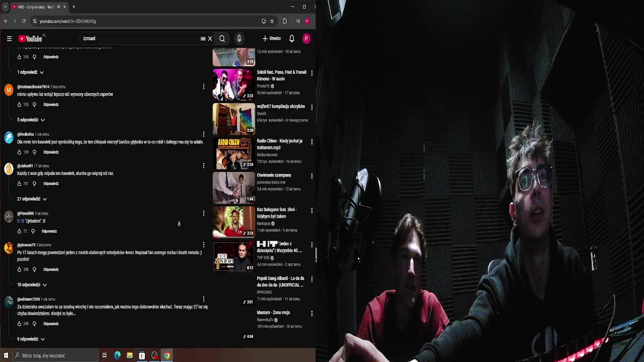This screenshot has width=644, height=362.
Task: Expand the '21 odpowiedzi' replies
Action: click(x=32, y=199)
